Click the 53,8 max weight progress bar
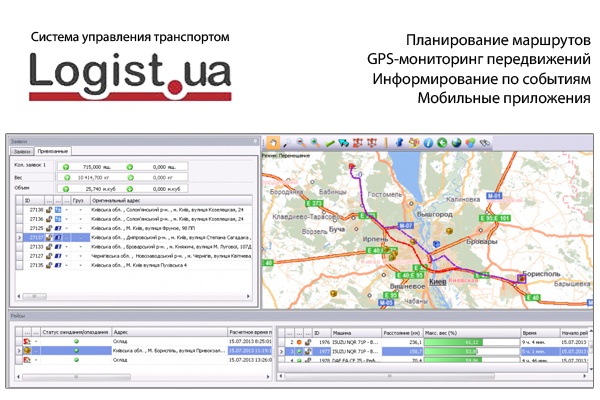The width and height of the screenshot is (600, 400). 472,351
